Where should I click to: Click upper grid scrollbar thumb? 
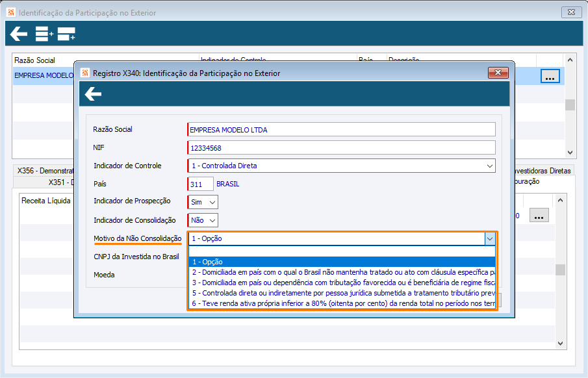pos(570,105)
